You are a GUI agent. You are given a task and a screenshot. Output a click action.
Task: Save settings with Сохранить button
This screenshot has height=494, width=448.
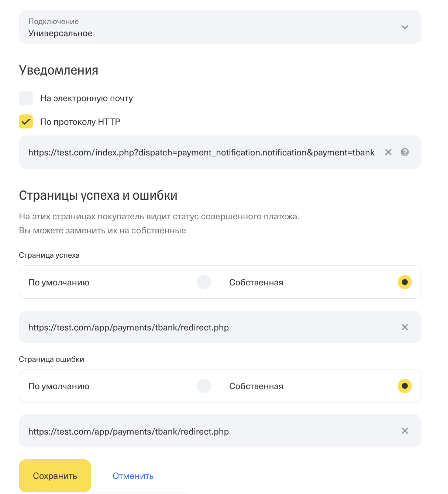click(x=55, y=476)
